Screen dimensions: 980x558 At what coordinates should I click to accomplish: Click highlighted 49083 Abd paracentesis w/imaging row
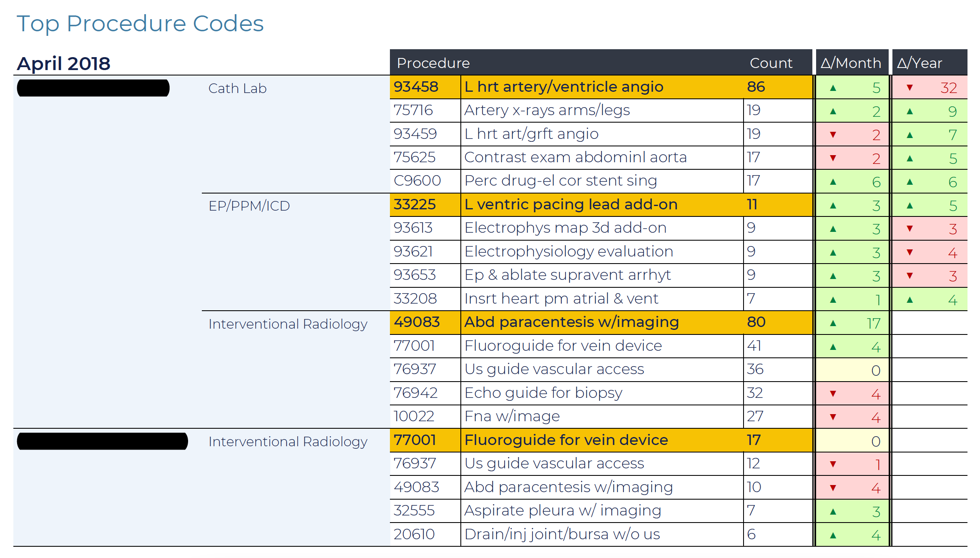coord(571,322)
